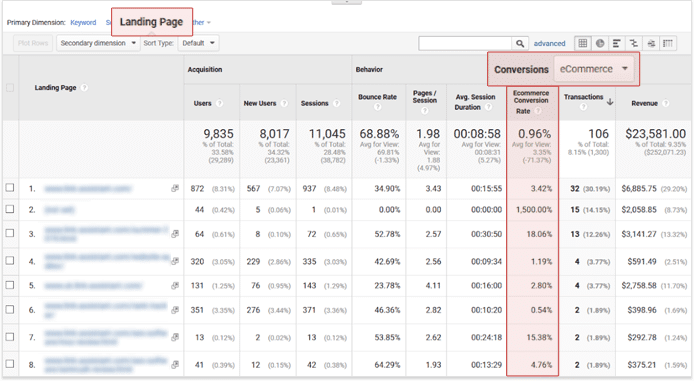The width and height of the screenshot is (694, 381).
Task: Switch to the pivot table view icon
Action: tap(668, 43)
